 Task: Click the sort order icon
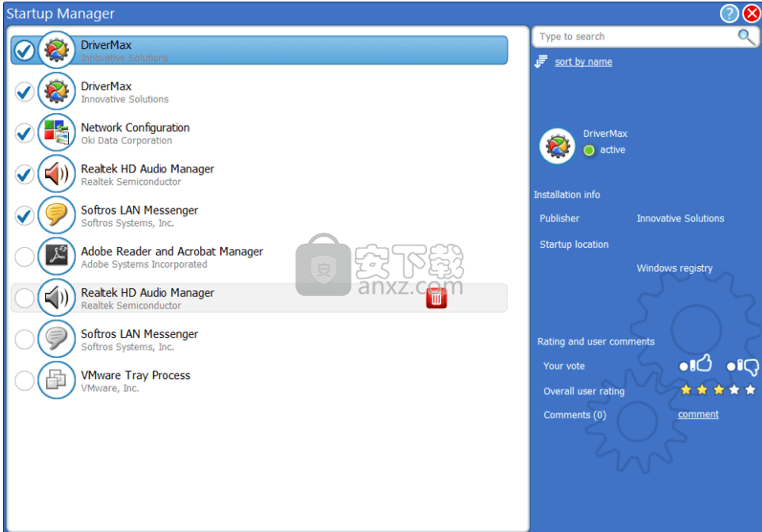click(x=541, y=62)
